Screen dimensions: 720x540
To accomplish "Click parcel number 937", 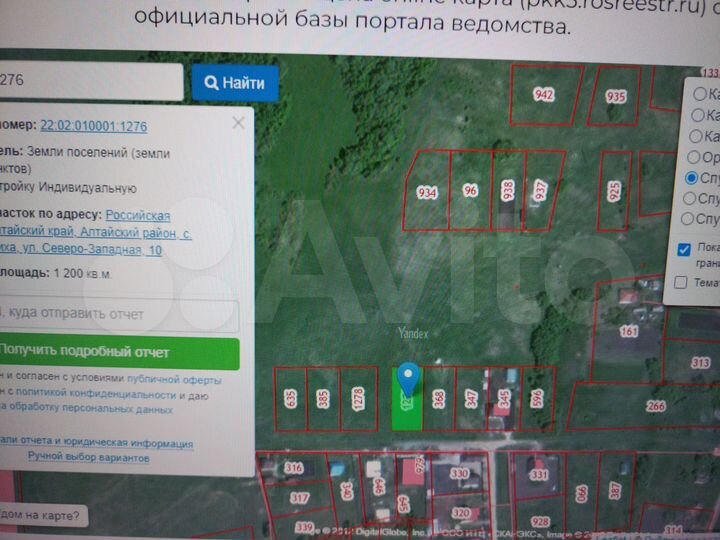I will pyautogui.click(x=541, y=190).
